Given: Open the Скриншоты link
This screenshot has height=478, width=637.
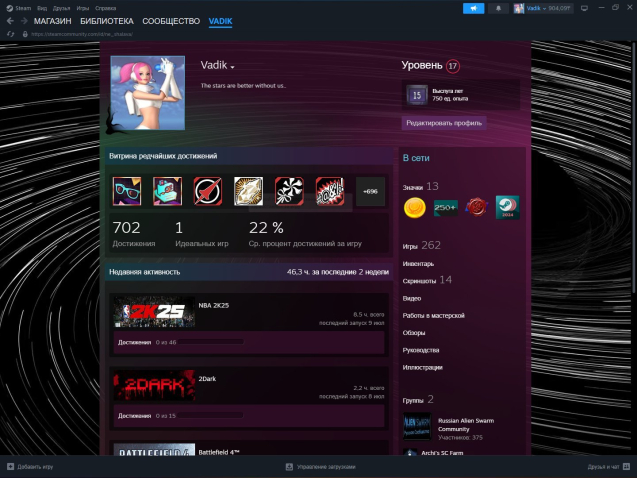Looking at the screenshot, I should [427, 280].
